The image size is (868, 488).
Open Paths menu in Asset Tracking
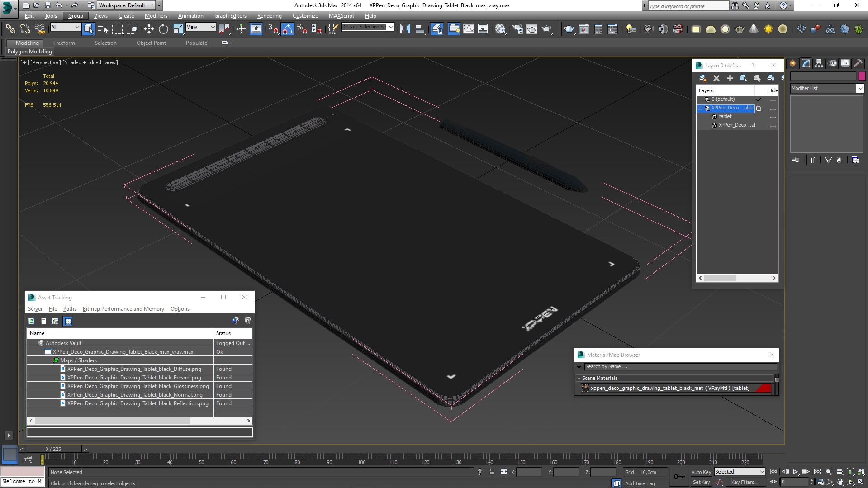(70, 309)
